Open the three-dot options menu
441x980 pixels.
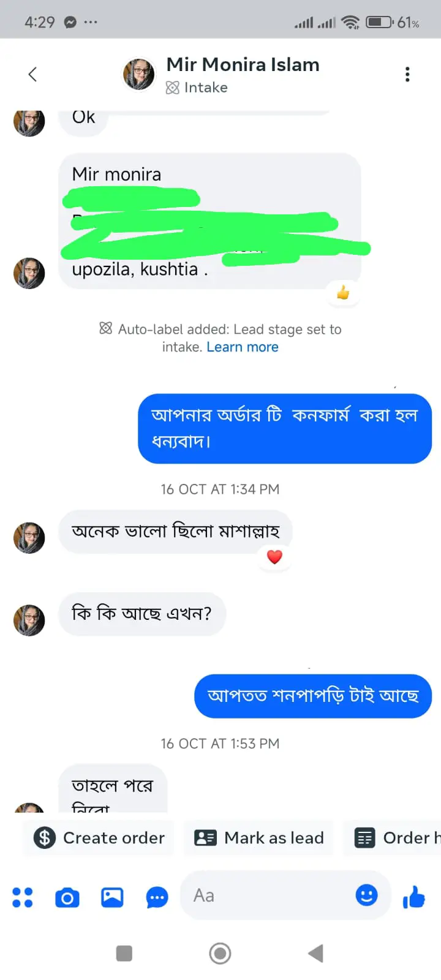[407, 75]
